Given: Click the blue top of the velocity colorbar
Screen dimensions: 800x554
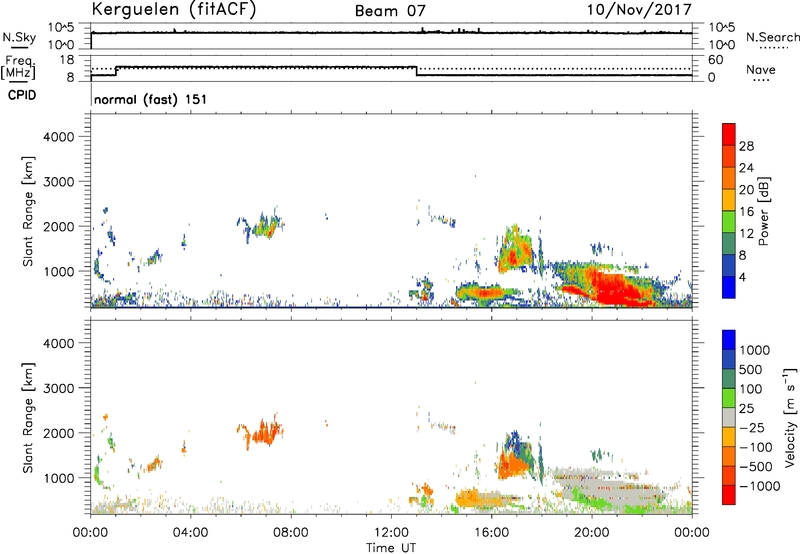Looking at the screenshot, I should (x=729, y=340).
